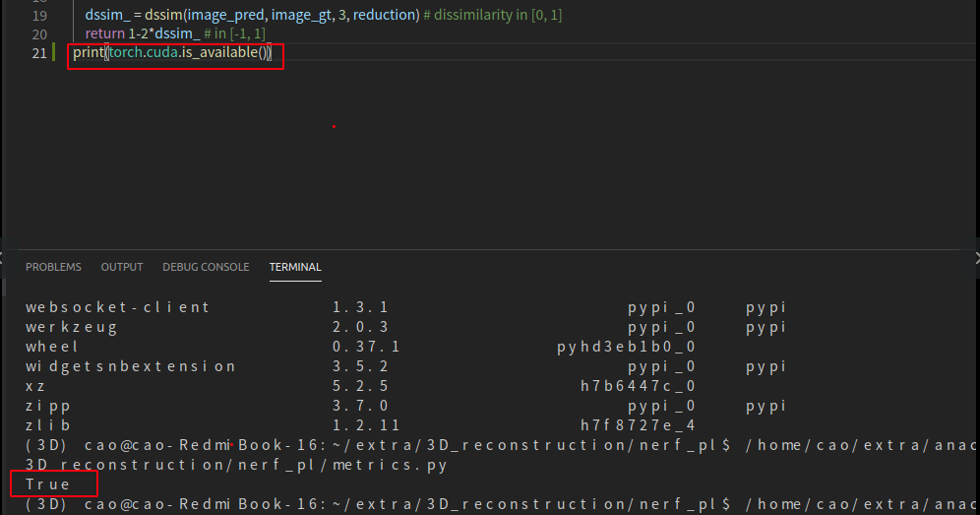Screen dimensions: 980x515
Task: Open the PROBLEMS panel tab
Action: pyautogui.click(x=53, y=267)
